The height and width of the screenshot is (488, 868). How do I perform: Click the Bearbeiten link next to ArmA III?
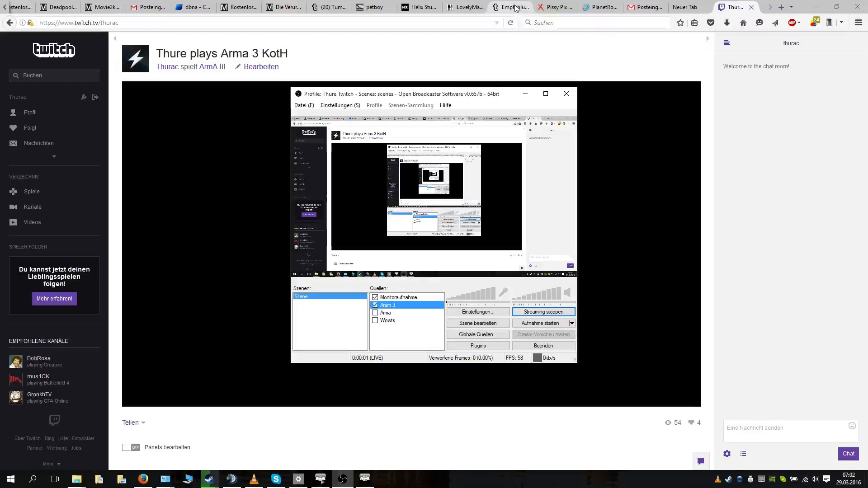(261, 66)
